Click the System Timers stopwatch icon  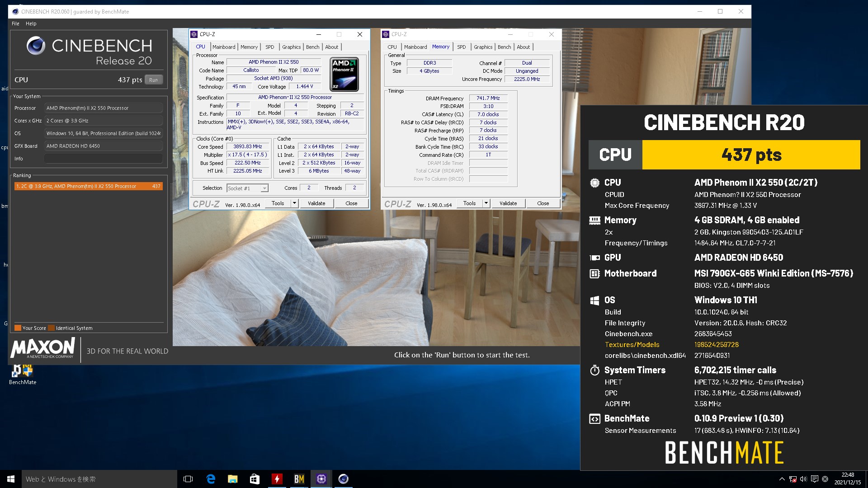(x=594, y=370)
